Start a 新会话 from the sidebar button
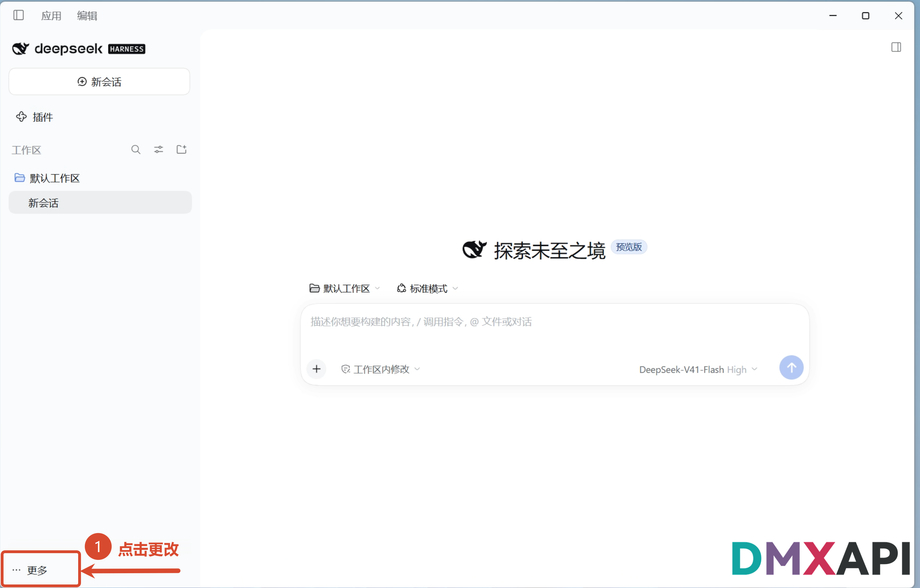 click(x=99, y=82)
